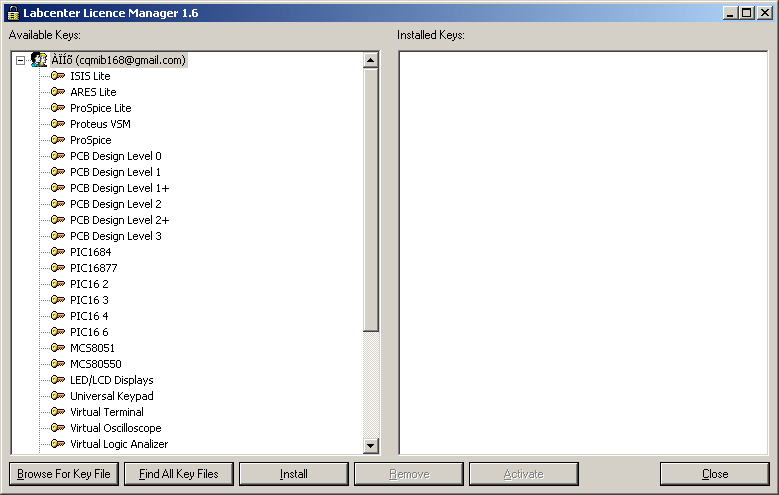
Task: Click key icon beside the ProSpice entry
Action: click(x=58, y=140)
